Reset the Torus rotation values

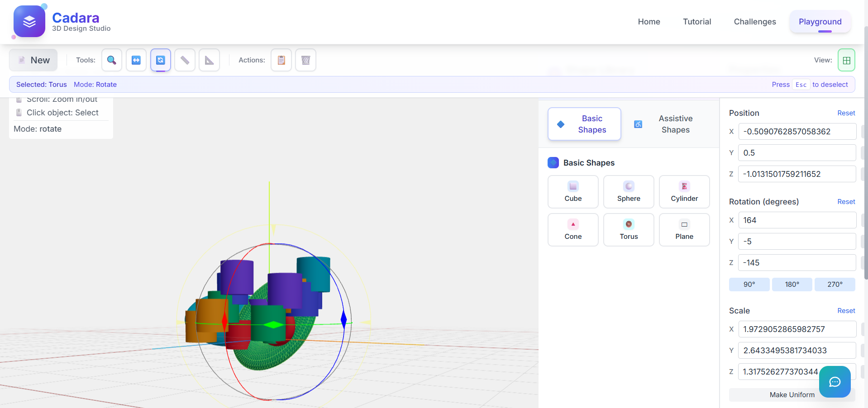click(x=845, y=202)
